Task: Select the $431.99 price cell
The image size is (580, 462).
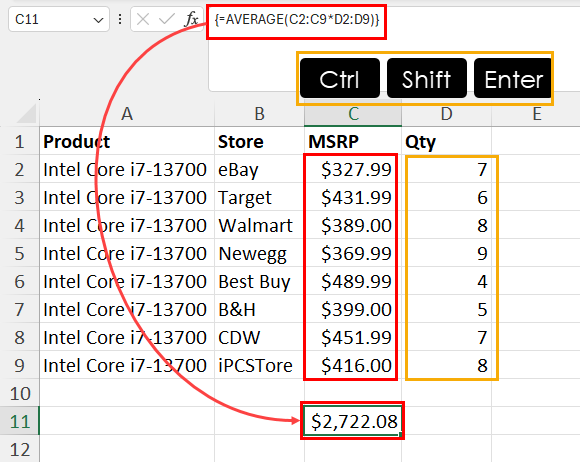Action: coord(353,198)
